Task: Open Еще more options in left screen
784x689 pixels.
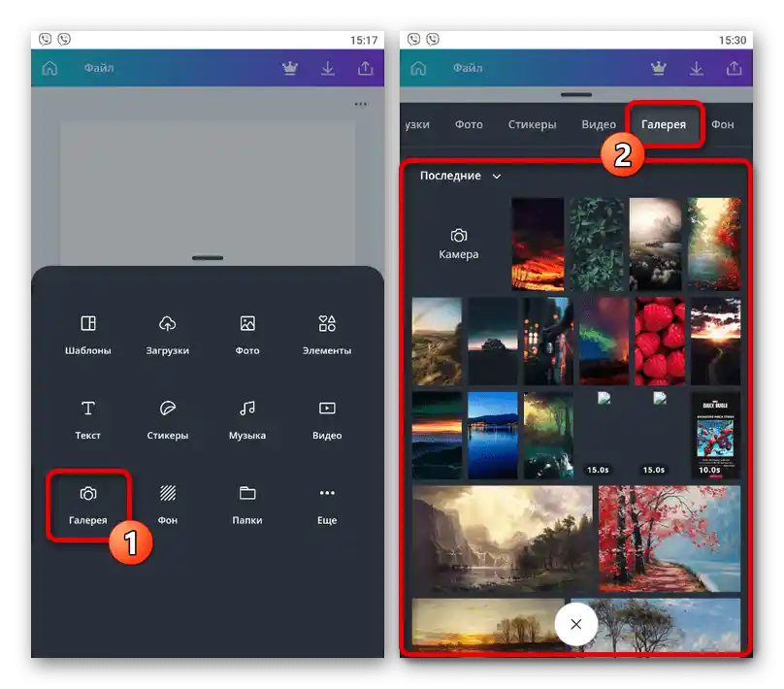Action: click(x=327, y=506)
